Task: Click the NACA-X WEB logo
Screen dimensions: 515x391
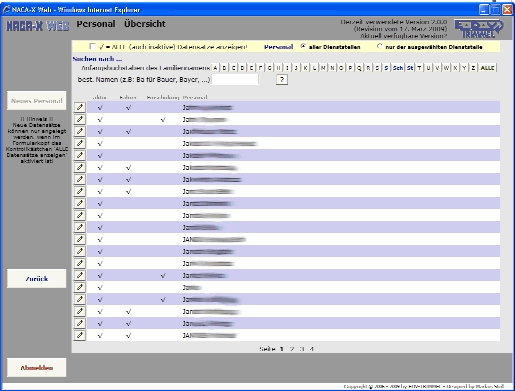Action: pyautogui.click(x=38, y=26)
